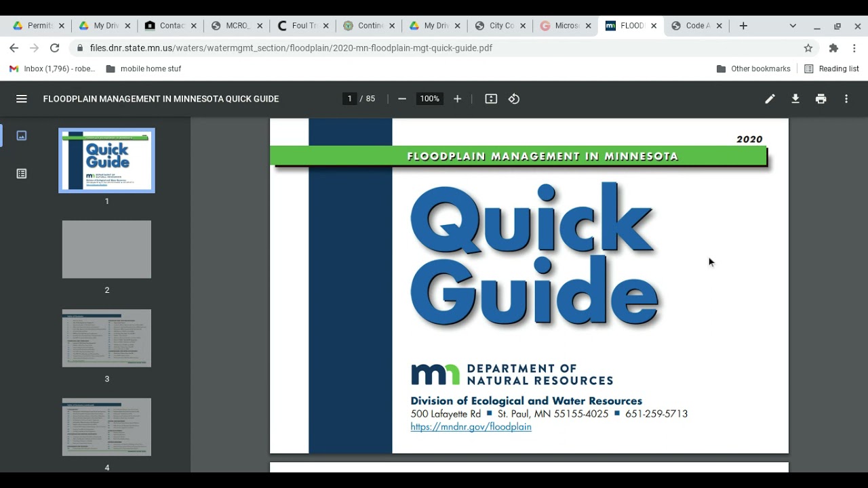Click the Floodplain Management in Minnesota banner
Image resolution: width=868 pixels, height=488 pixels.
coord(519,156)
